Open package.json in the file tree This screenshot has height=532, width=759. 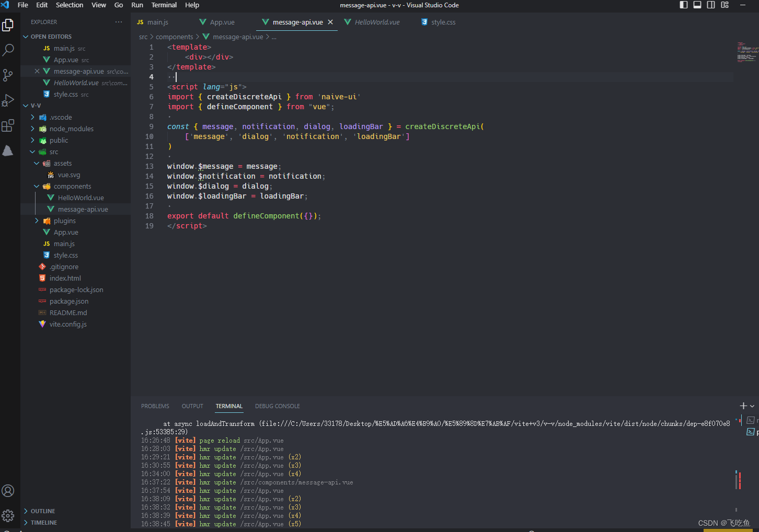(75, 301)
